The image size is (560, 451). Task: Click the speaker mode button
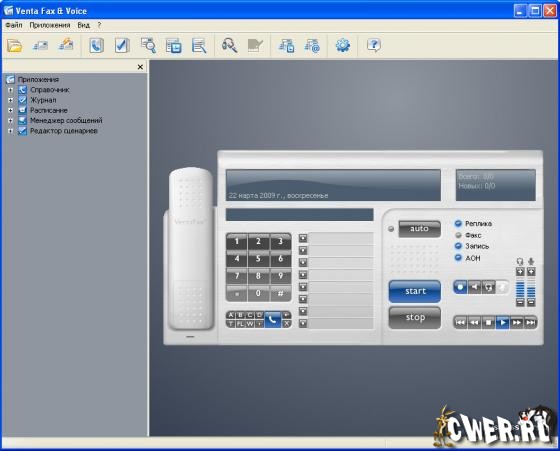(x=474, y=287)
